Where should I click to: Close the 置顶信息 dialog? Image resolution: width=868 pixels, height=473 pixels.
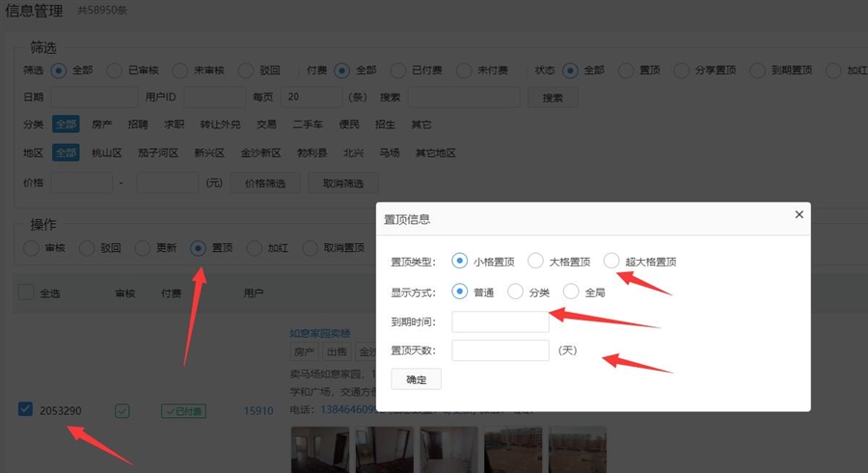pyautogui.click(x=799, y=215)
